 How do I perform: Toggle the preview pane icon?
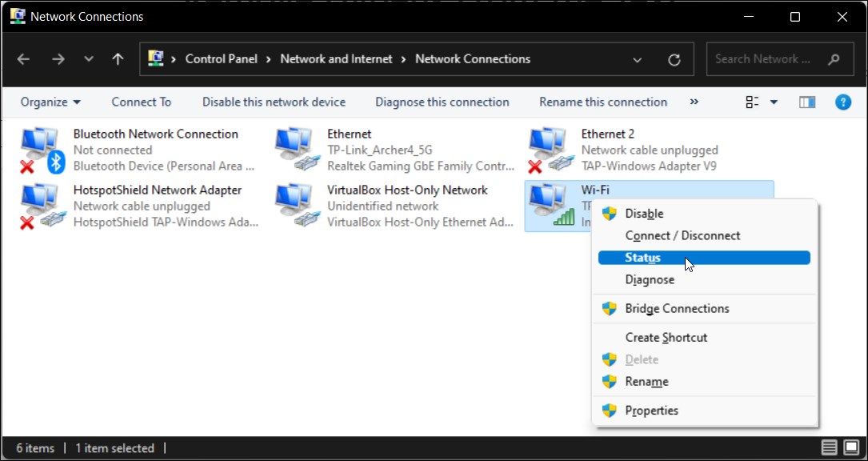pyautogui.click(x=807, y=102)
